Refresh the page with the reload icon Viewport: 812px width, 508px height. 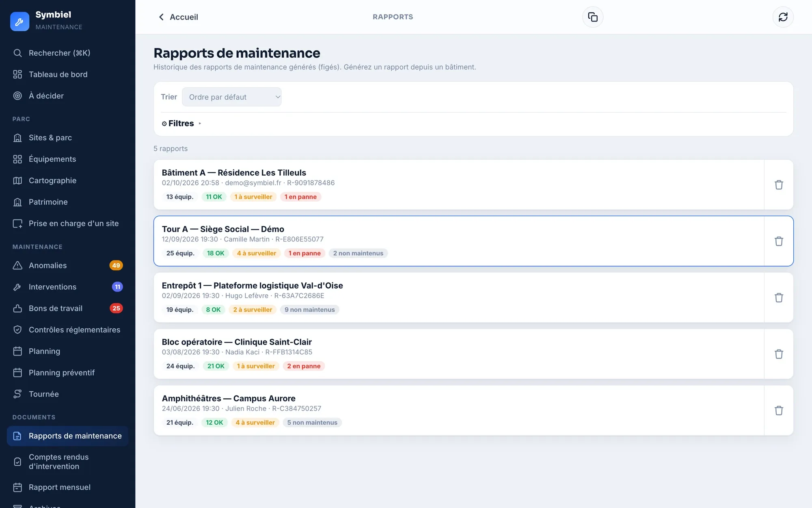[x=783, y=17]
